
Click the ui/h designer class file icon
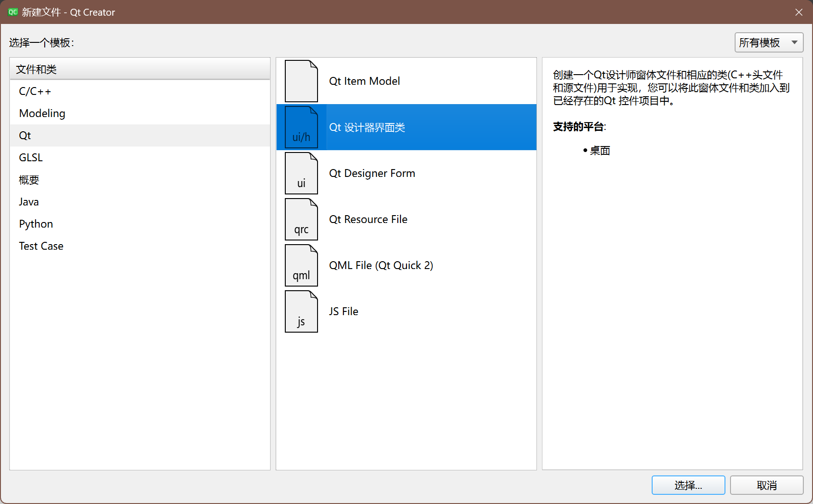(x=301, y=127)
